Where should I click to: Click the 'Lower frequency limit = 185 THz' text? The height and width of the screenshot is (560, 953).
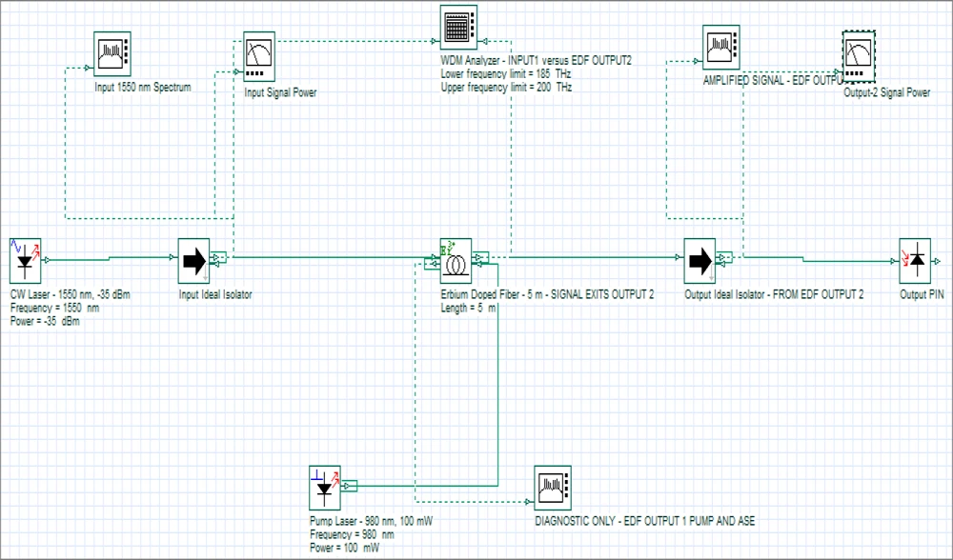point(506,73)
